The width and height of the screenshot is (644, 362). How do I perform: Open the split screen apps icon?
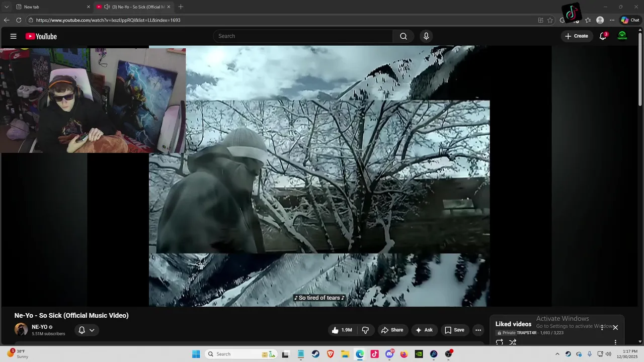540,20
